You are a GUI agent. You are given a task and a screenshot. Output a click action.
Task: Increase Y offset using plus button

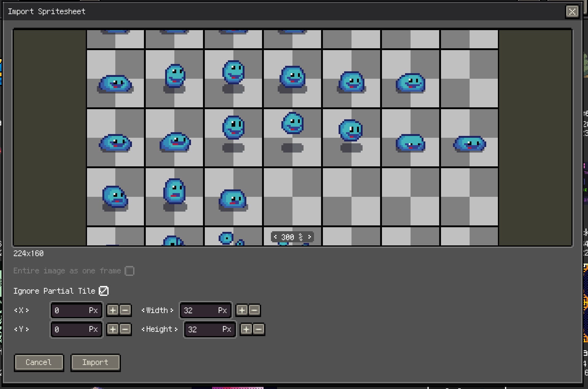coord(113,329)
